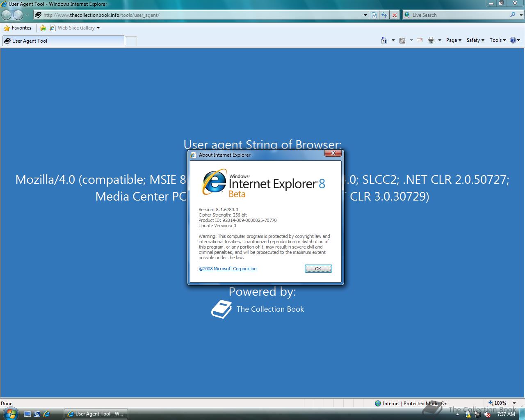Image resolution: width=525 pixels, height=420 pixels.
Task: Open the Page menu
Action: pyautogui.click(x=454, y=40)
